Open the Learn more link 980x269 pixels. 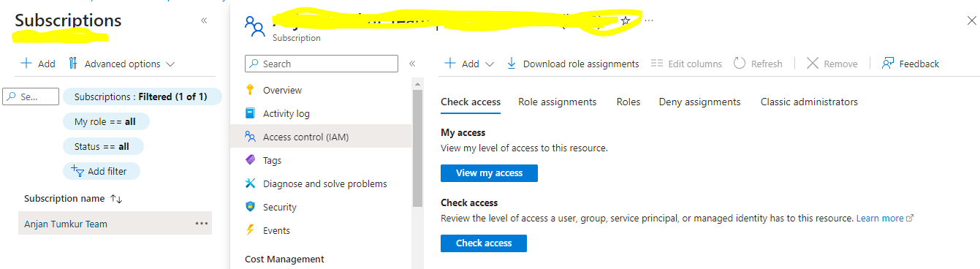[x=880, y=218]
